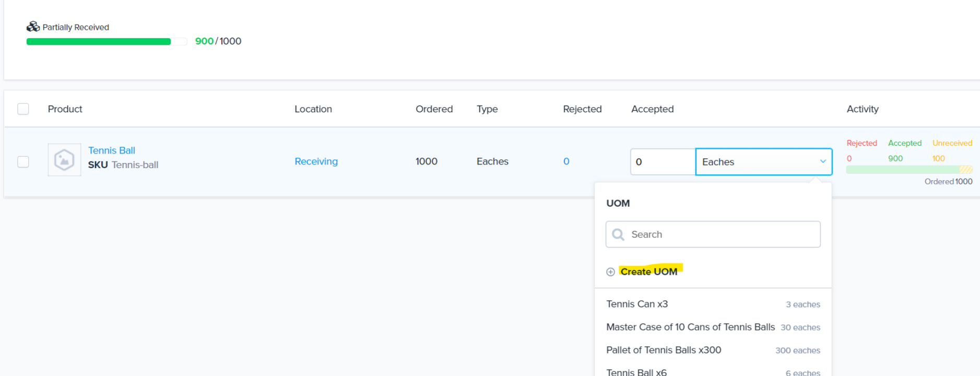The height and width of the screenshot is (376, 980).
Task: Click the SKU Tennis-ball text
Action: (123, 165)
